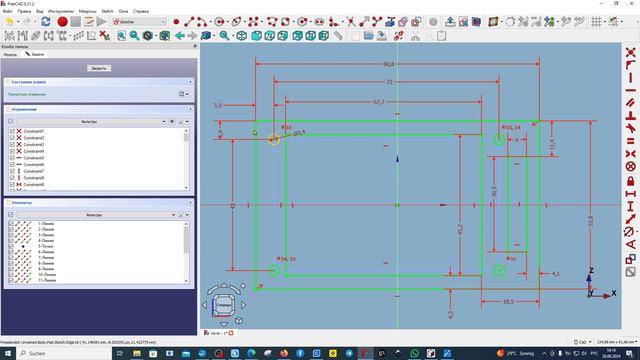Select the Create line tool
Image resolution: width=640 pixels, height=360 pixels.
tap(189, 22)
